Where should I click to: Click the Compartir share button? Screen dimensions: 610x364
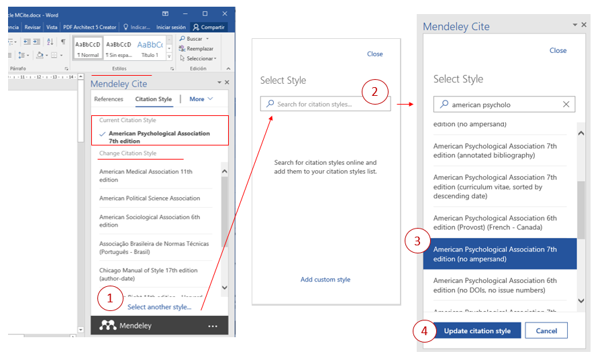coord(209,27)
